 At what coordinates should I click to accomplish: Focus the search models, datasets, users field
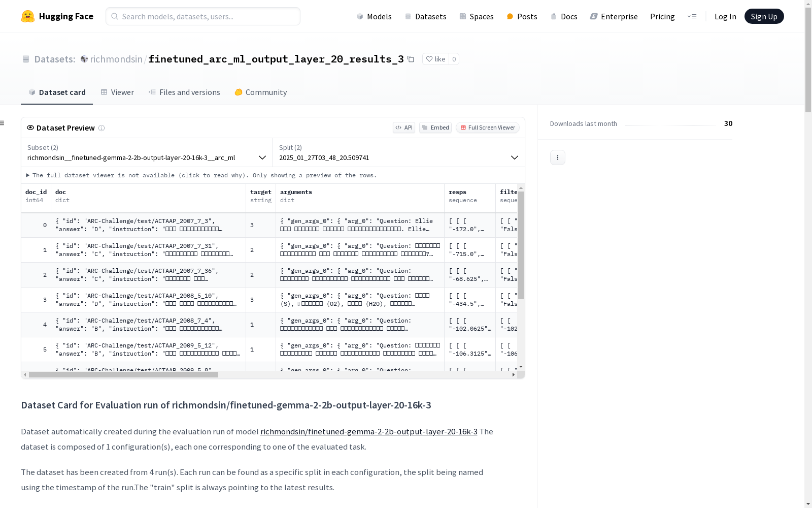pyautogui.click(x=203, y=16)
